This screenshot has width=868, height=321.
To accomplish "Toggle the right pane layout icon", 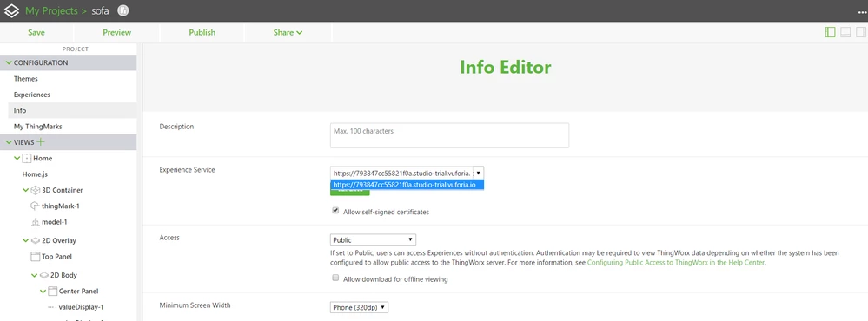I will click(x=861, y=32).
